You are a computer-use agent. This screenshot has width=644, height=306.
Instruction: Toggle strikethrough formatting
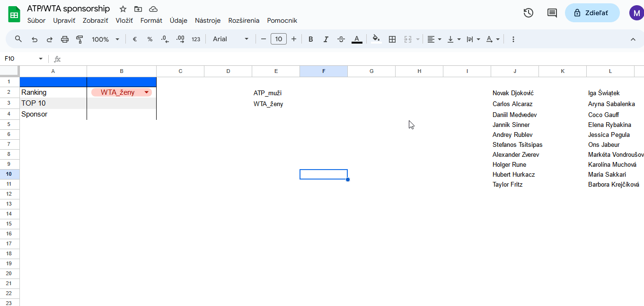coord(341,39)
